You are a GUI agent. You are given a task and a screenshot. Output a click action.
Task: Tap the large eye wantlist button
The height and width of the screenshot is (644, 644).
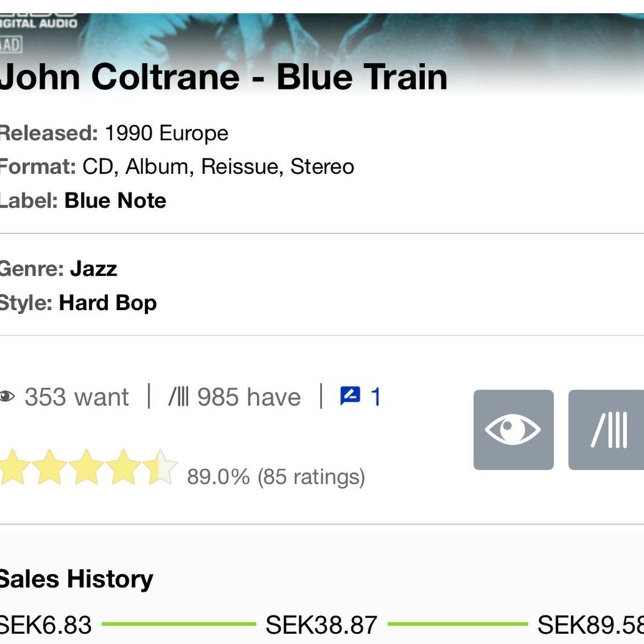(x=513, y=430)
